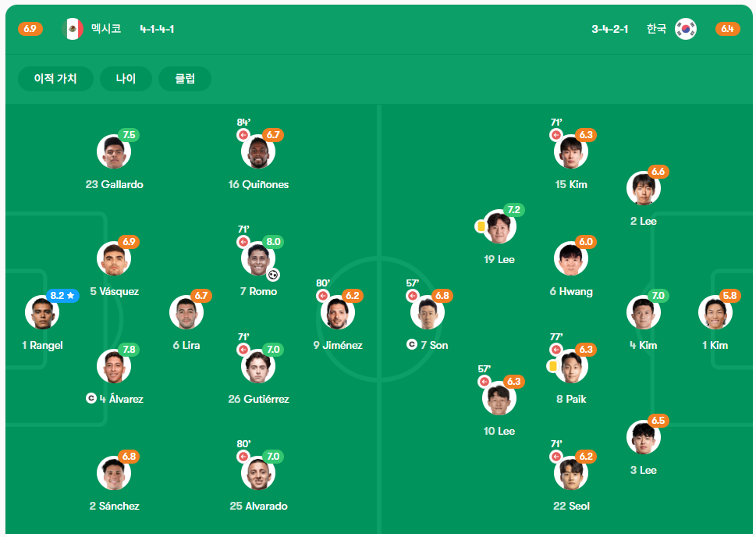Open 6 Lira player photo
This screenshot has height=537, width=756.
pos(186,312)
